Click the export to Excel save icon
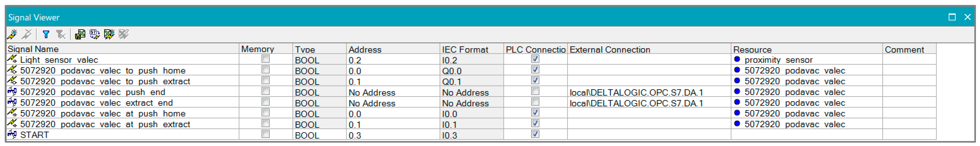Image resolution: width=980 pixels, height=146 pixels. pyautogui.click(x=80, y=34)
